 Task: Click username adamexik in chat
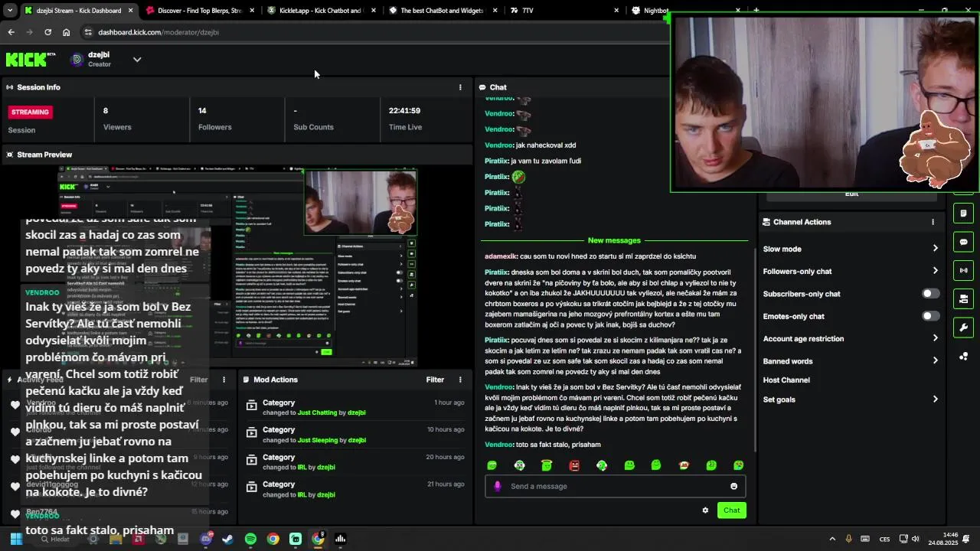[x=501, y=256]
